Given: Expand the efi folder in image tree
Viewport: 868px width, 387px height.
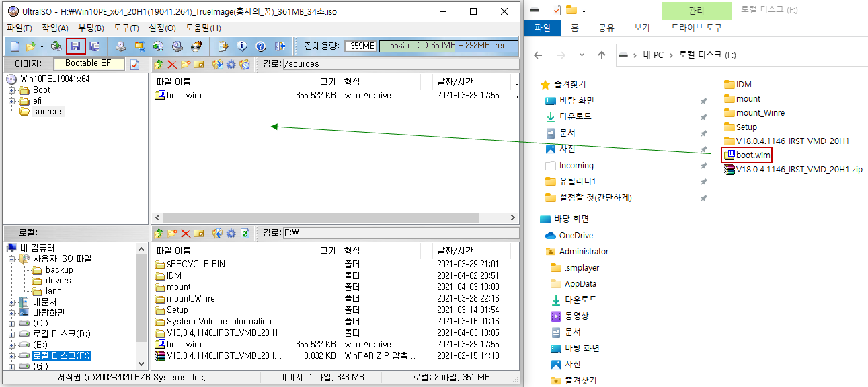Looking at the screenshot, I should (x=12, y=101).
